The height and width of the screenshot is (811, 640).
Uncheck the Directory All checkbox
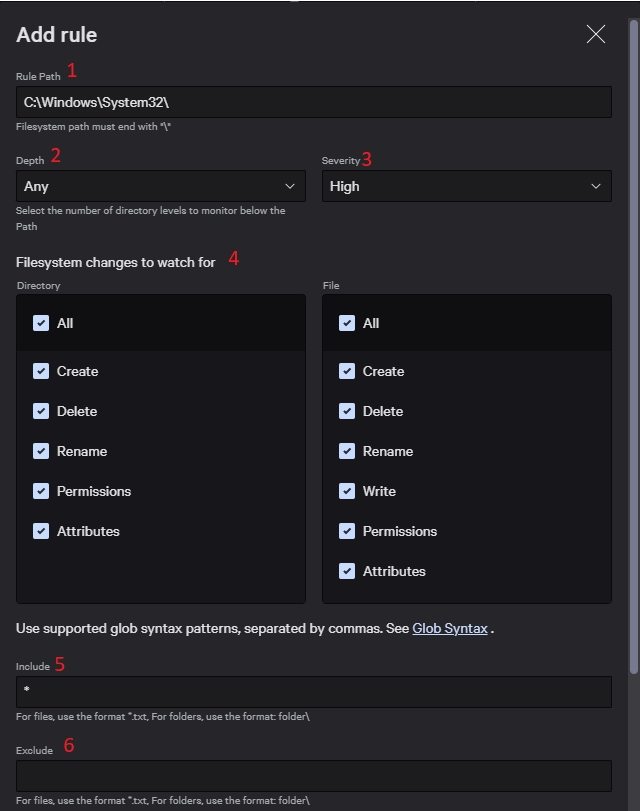(41, 323)
